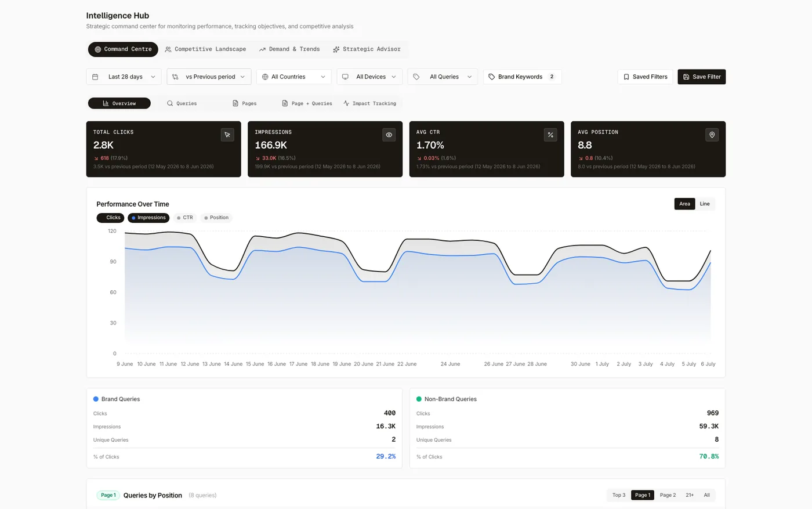The image size is (812, 509).
Task: Open the All Devices dropdown
Action: [x=369, y=77]
